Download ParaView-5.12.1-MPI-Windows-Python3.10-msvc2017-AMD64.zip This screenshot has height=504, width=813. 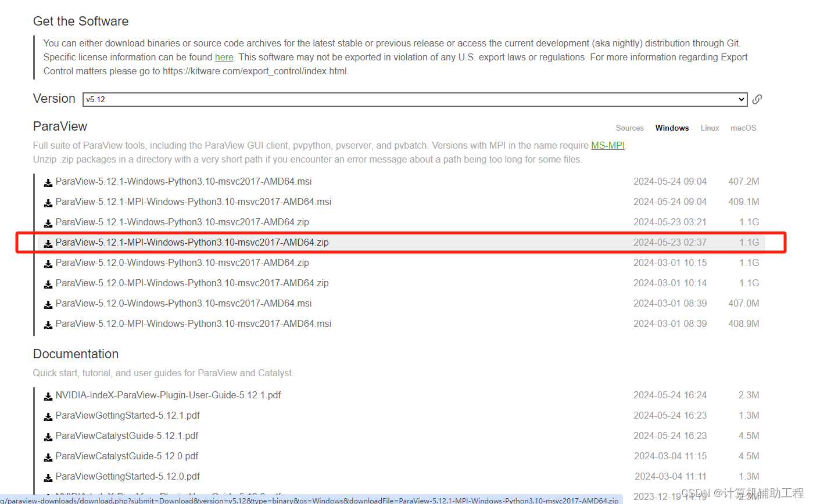192,242
